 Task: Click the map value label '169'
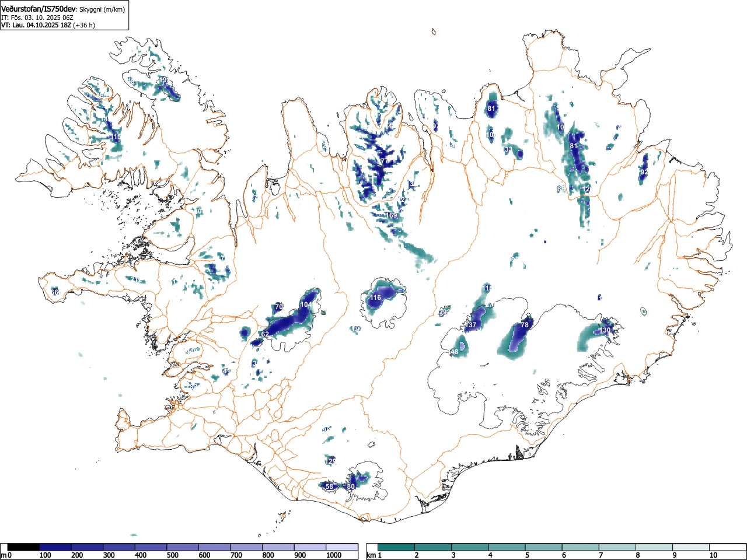pos(392,216)
